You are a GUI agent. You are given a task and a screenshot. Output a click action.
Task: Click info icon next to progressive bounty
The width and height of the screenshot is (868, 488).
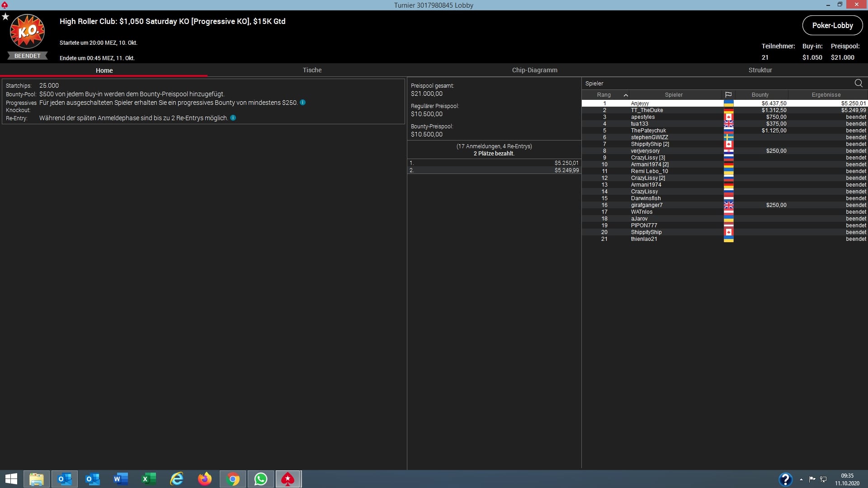pos(303,103)
